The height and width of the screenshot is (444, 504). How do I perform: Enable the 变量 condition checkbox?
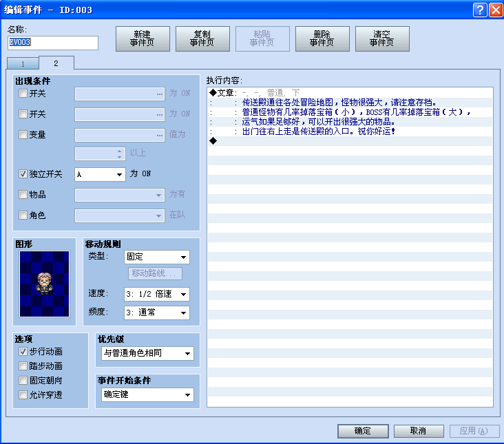click(x=23, y=135)
